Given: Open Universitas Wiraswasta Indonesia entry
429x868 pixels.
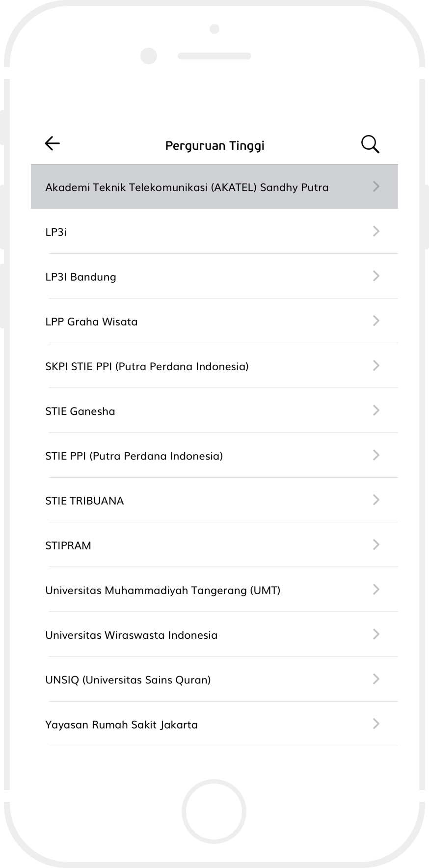Looking at the screenshot, I should click(132, 635).
